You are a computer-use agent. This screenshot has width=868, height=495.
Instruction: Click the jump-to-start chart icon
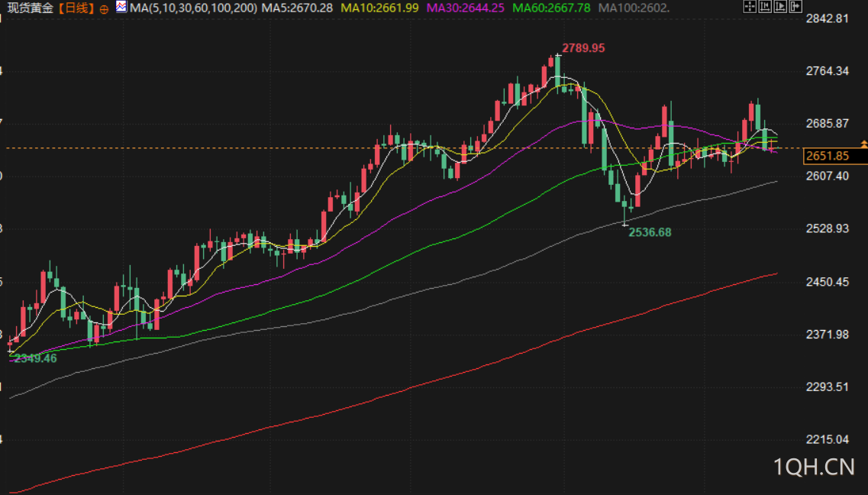point(765,7)
